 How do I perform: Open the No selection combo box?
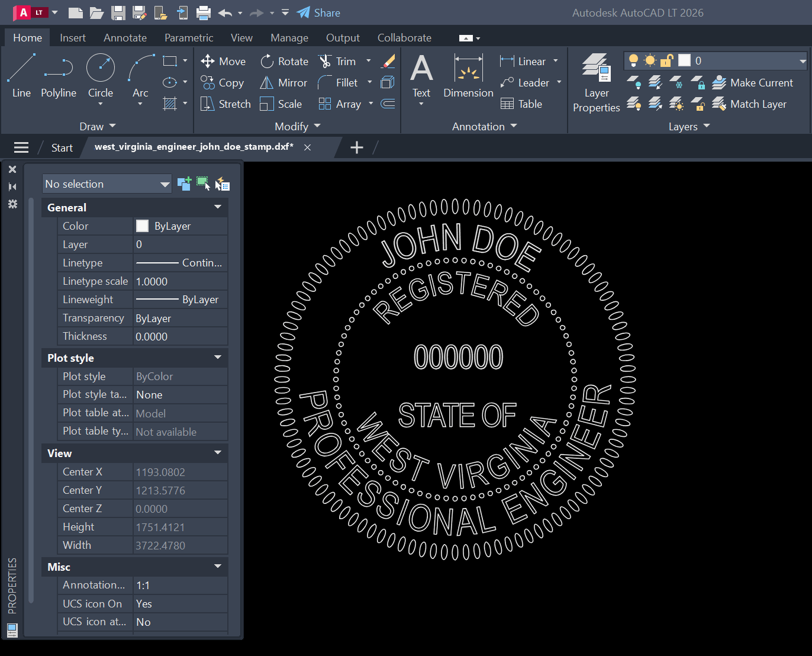(107, 184)
